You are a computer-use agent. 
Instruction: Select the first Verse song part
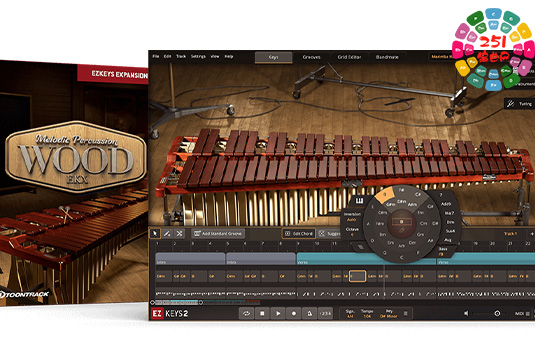click(x=366, y=259)
